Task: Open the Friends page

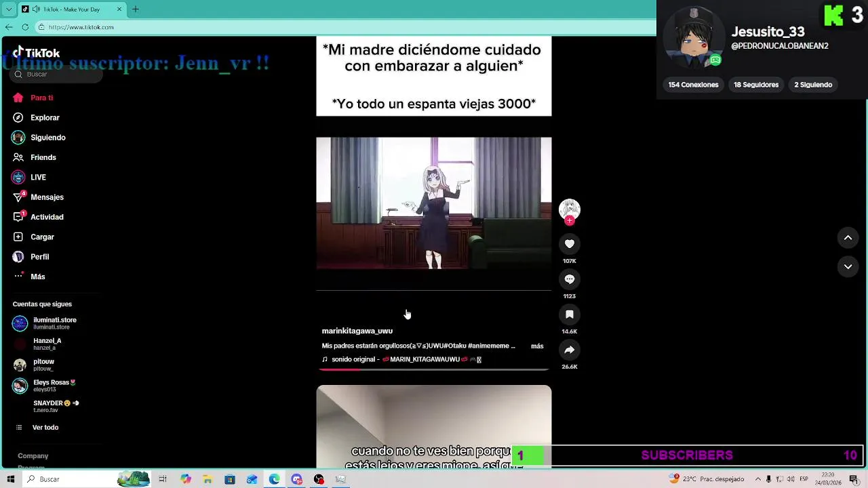Action: [x=34, y=157]
